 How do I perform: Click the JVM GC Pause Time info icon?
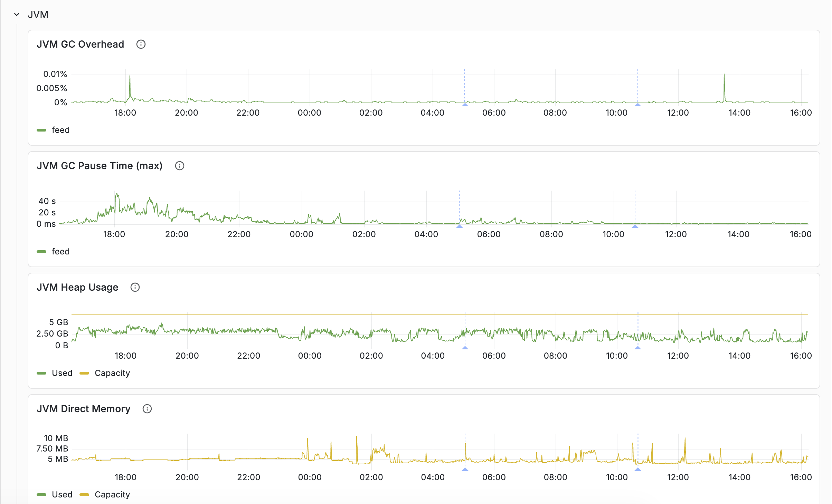click(x=180, y=166)
